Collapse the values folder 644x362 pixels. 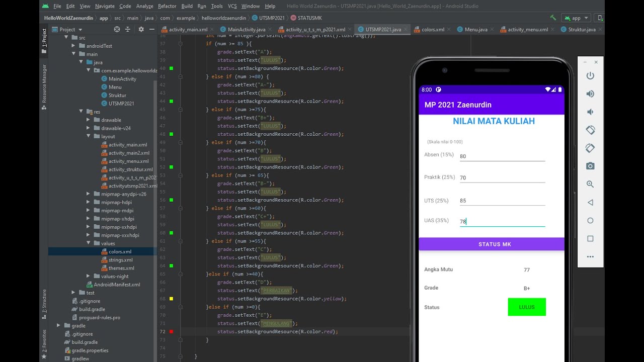click(x=89, y=243)
